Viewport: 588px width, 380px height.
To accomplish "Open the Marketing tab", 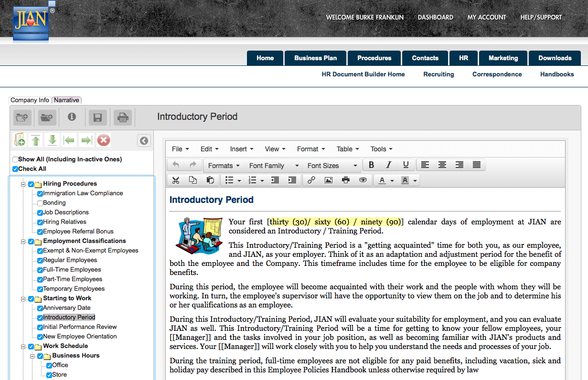I will [503, 58].
